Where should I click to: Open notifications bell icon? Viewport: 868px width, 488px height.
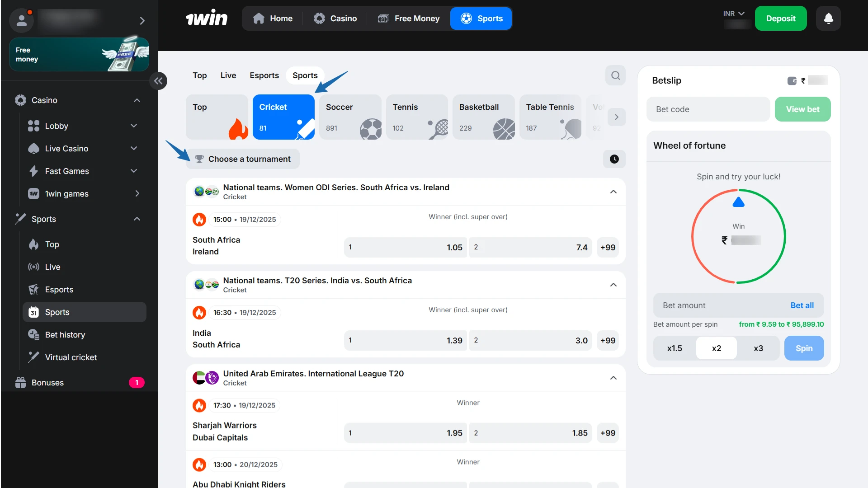[x=828, y=19]
